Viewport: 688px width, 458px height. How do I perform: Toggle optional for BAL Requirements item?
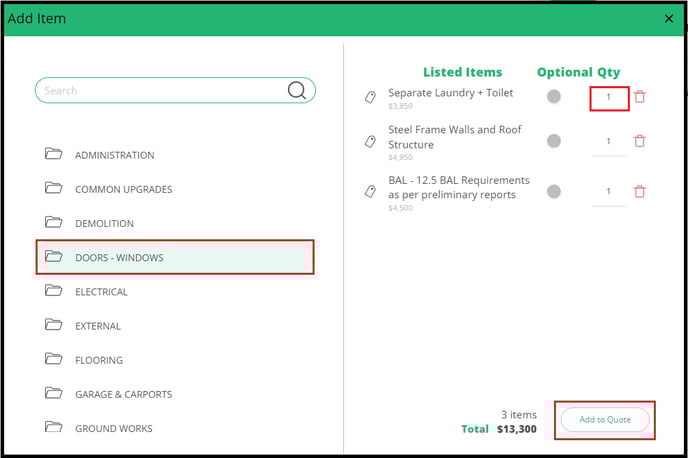[x=554, y=191]
